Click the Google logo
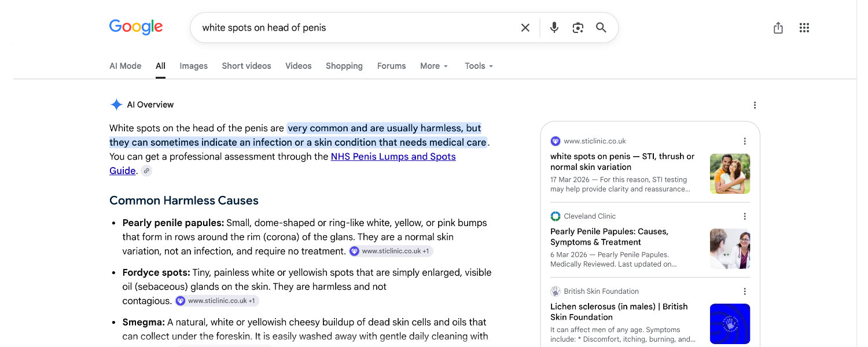The height and width of the screenshot is (347, 868). (x=136, y=27)
